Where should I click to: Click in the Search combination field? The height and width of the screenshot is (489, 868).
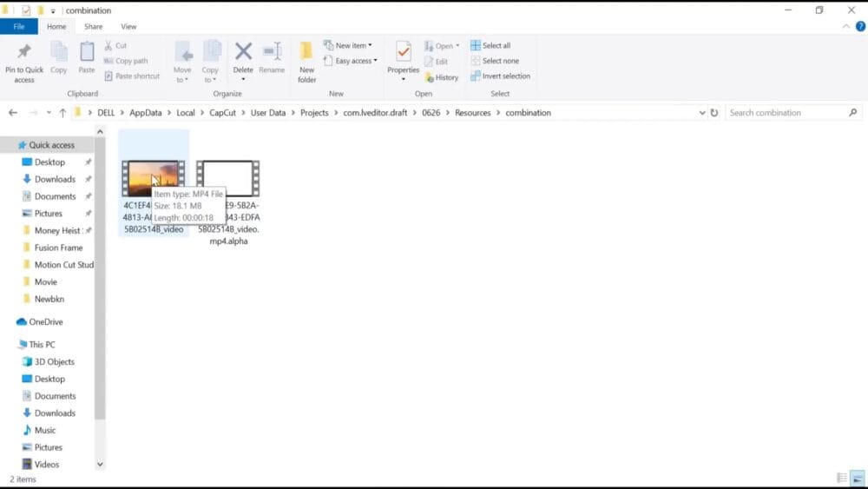pos(786,113)
